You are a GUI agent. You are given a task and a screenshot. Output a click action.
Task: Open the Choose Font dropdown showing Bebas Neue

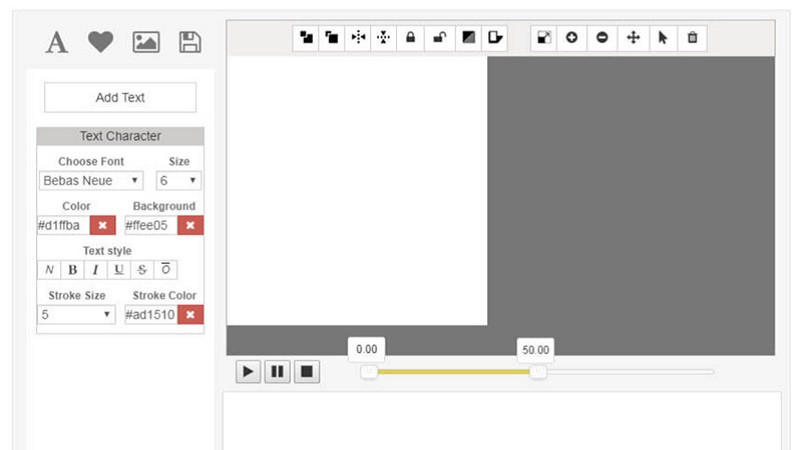[91, 181]
